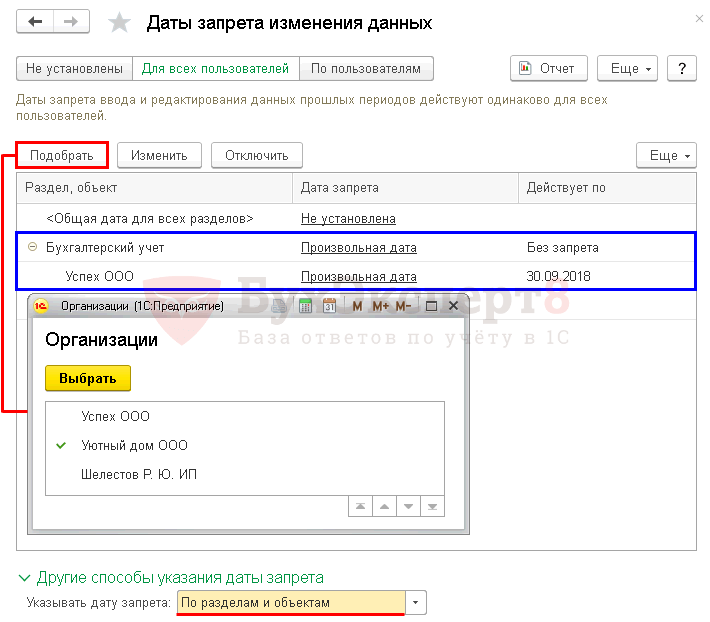Move up one item with up arrow

tap(384, 506)
